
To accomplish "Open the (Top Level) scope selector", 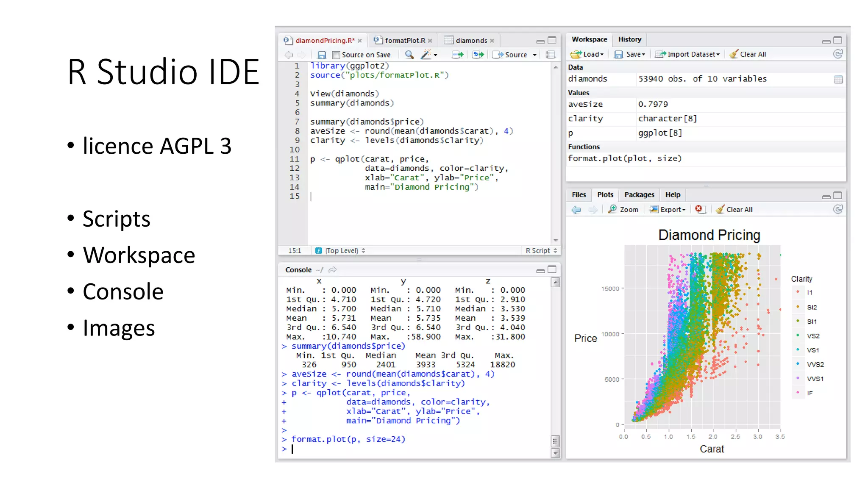I will [x=345, y=251].
